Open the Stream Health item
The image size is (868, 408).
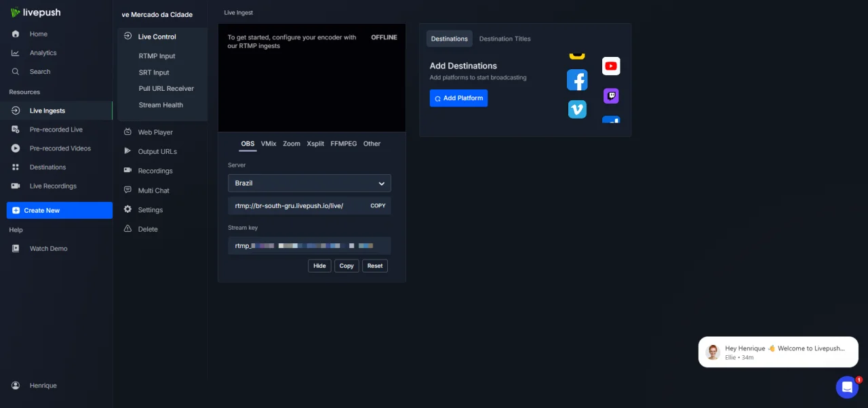click(x=161, y=105)
